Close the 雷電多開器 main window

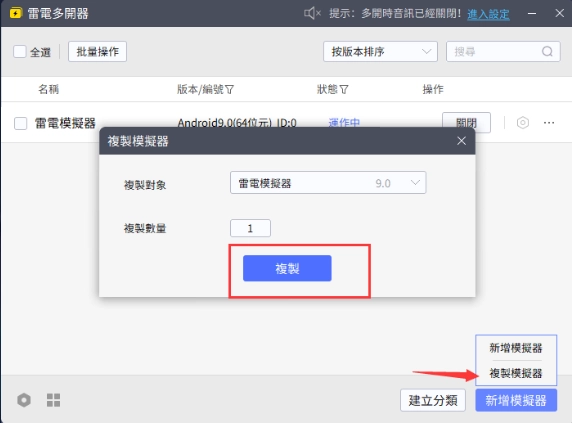(559, 13)
